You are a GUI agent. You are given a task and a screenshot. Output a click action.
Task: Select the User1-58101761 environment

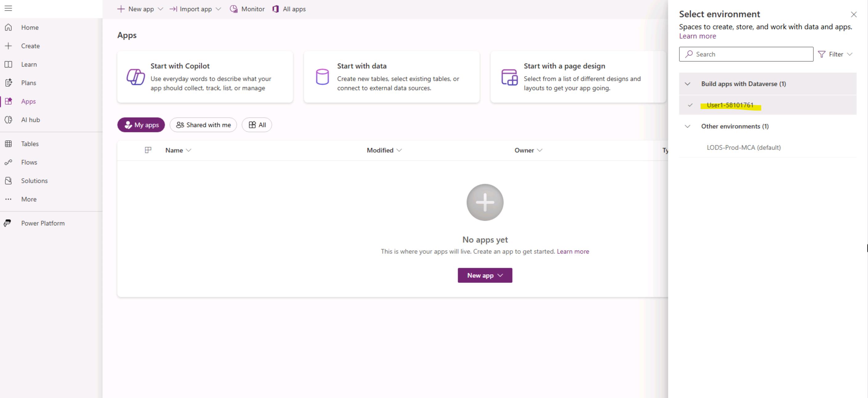click(x=730, y=105)
